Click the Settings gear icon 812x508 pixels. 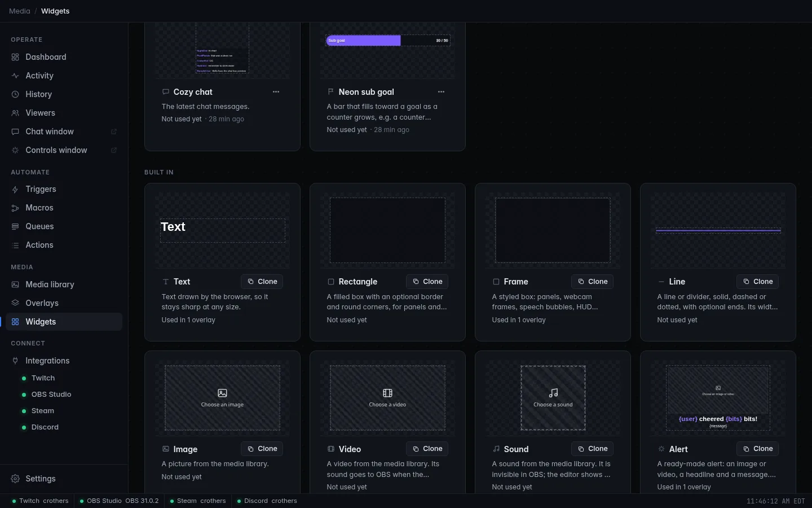point(15,479)
